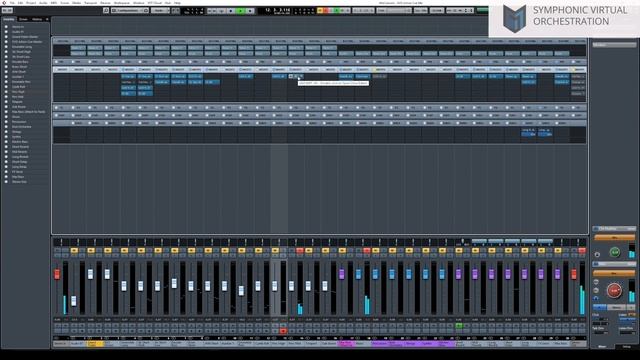
Task: Open the Racks dropdown in the toolbar
Action: (x=160, y=11)
